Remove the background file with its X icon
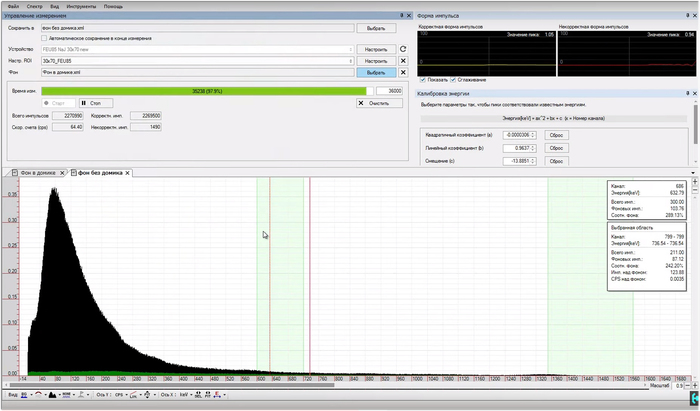The width and height of the screenshot is (700, 411). [403, 73]
